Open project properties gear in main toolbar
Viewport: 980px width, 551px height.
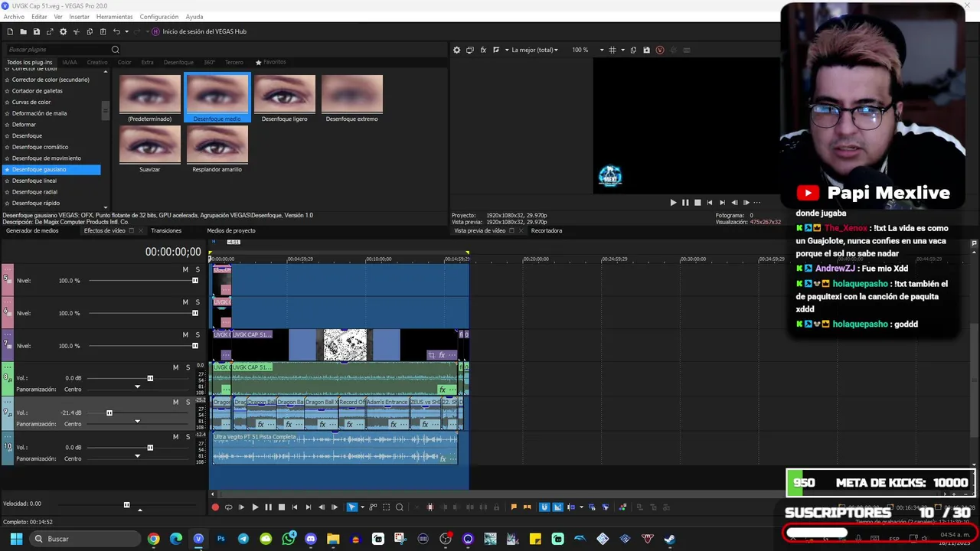(x=63, y=31)
